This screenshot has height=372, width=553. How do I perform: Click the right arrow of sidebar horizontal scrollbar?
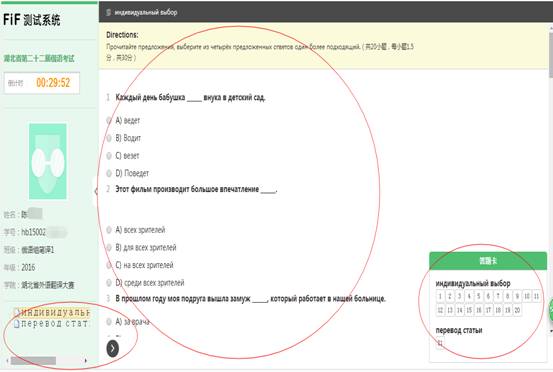click(86, 361)
